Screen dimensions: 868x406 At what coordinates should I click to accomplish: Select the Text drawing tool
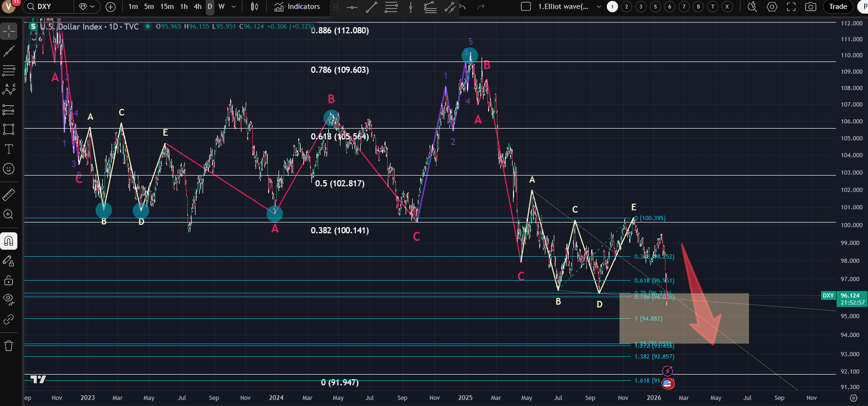(8, 149)
